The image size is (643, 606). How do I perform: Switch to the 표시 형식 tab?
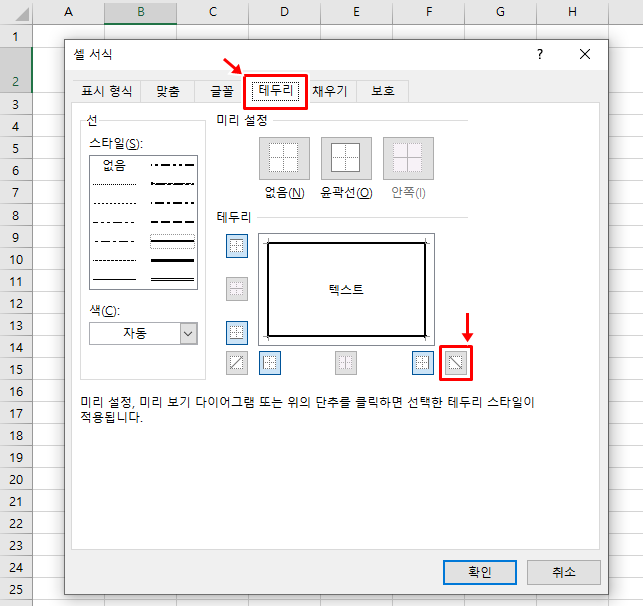pos(107,91)
